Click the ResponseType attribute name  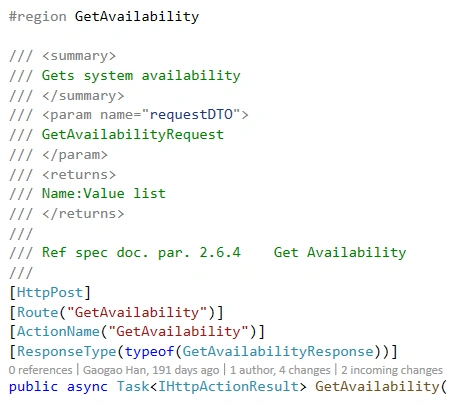(x=67, y=351)
